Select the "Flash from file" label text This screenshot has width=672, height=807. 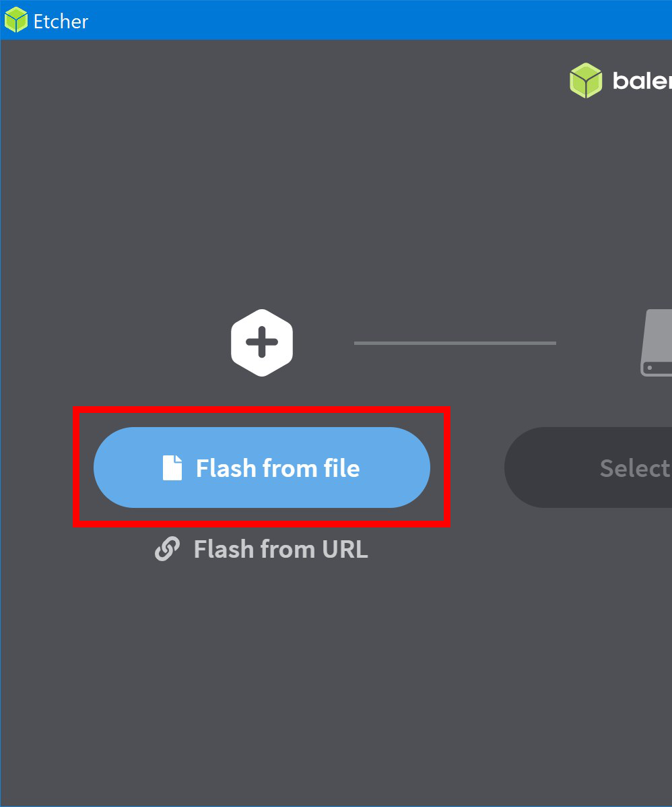coord(278,468)
